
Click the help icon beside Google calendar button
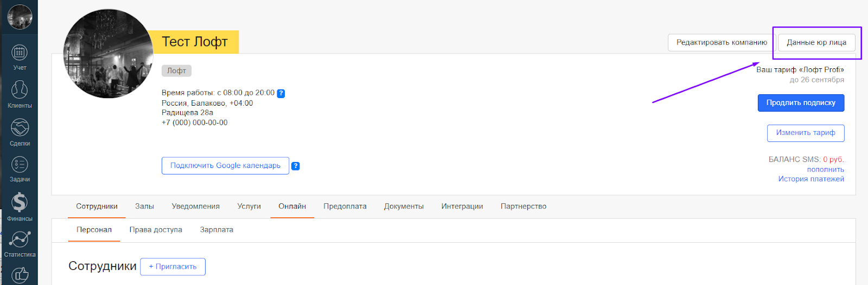click(x=296, y=166)
